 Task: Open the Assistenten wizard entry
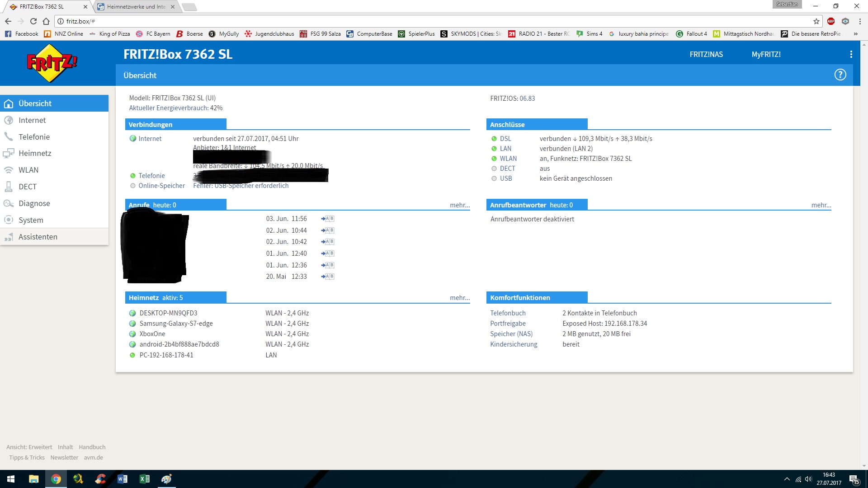coord(38,237)
